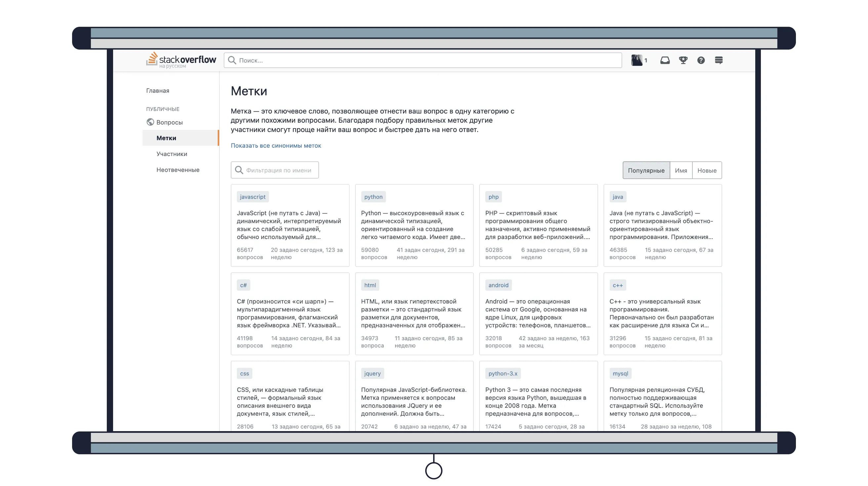Click the 41198 вопросов count
The width and height of the screenshot is (868, 486).
coord(250,342)
